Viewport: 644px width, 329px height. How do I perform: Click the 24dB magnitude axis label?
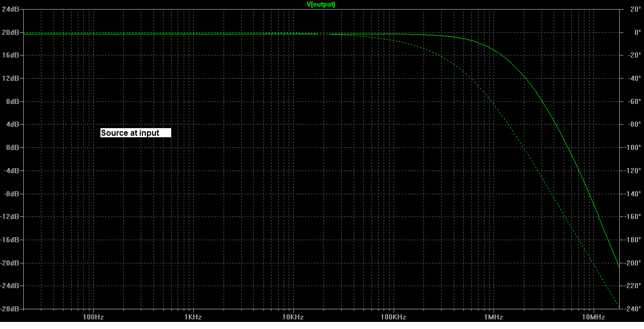pyautogui.click(x=10, y=9)
